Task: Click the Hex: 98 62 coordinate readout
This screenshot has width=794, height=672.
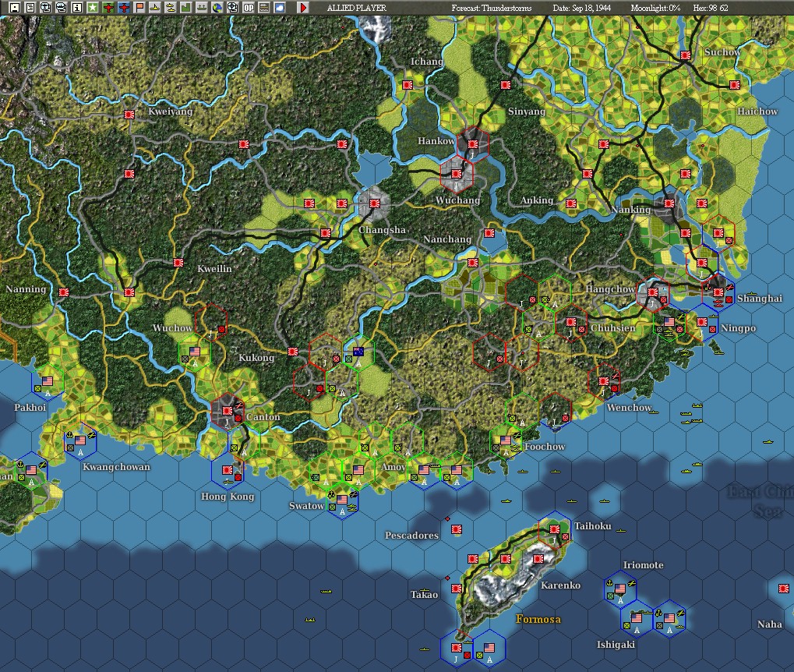Action: click(711, 8)
